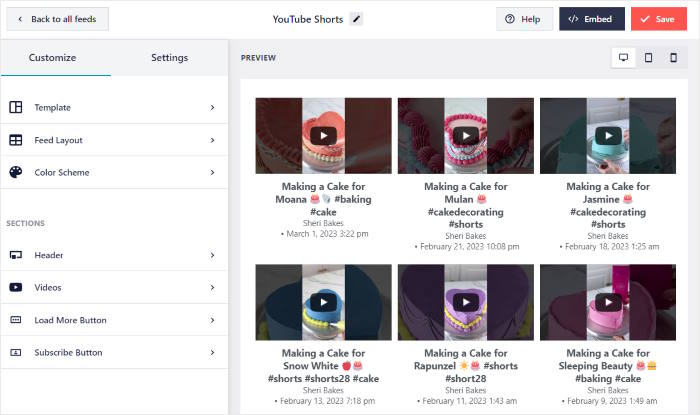Click the title Making a Cake for Sleeping Beauty

click(x=608, y=365)
